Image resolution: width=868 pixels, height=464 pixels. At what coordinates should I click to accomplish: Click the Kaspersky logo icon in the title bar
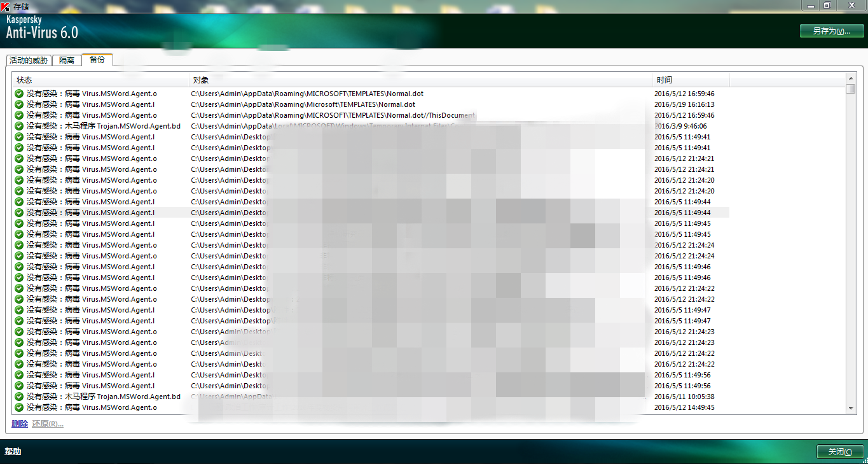tap(6, 6)
